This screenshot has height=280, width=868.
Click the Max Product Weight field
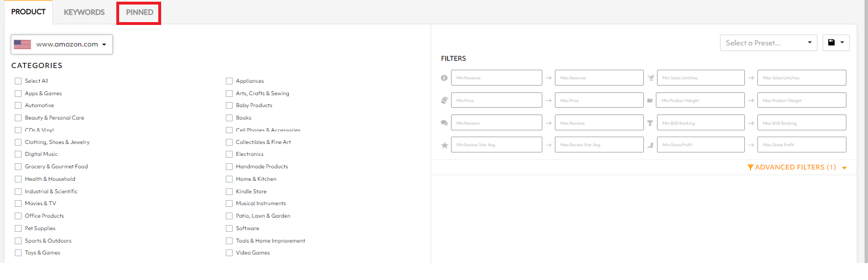(x=802, y=100)
